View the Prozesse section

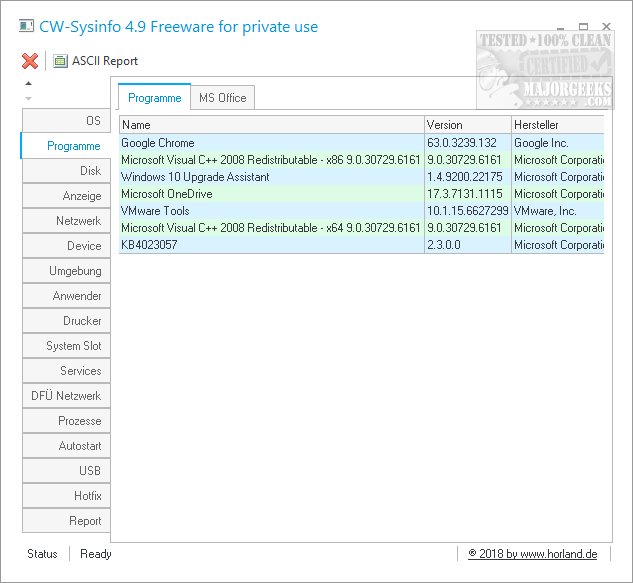coord(65,421)
